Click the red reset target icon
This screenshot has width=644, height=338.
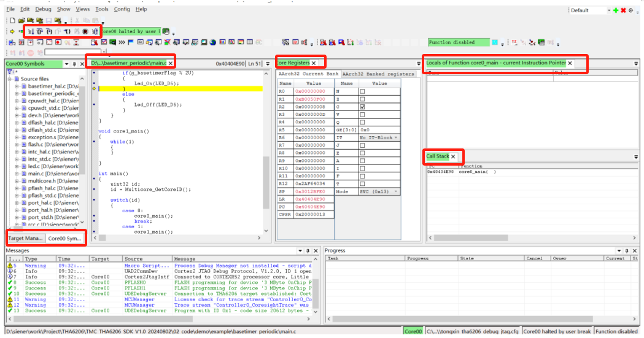click(x=85, y=31)
